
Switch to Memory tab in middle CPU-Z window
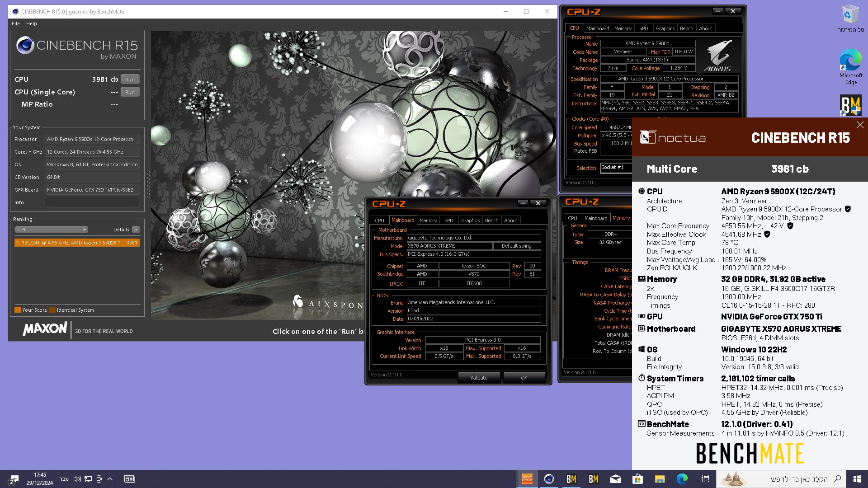pos(428,221)
